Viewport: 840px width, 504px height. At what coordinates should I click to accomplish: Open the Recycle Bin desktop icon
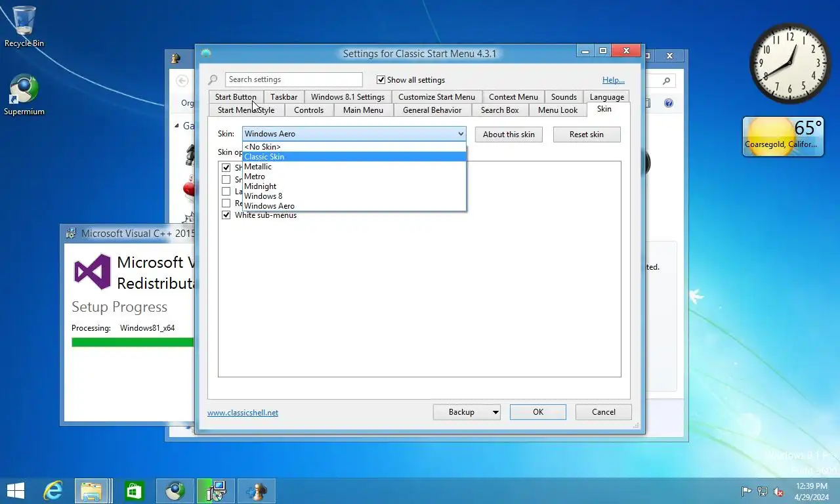(x=24, y=26)
